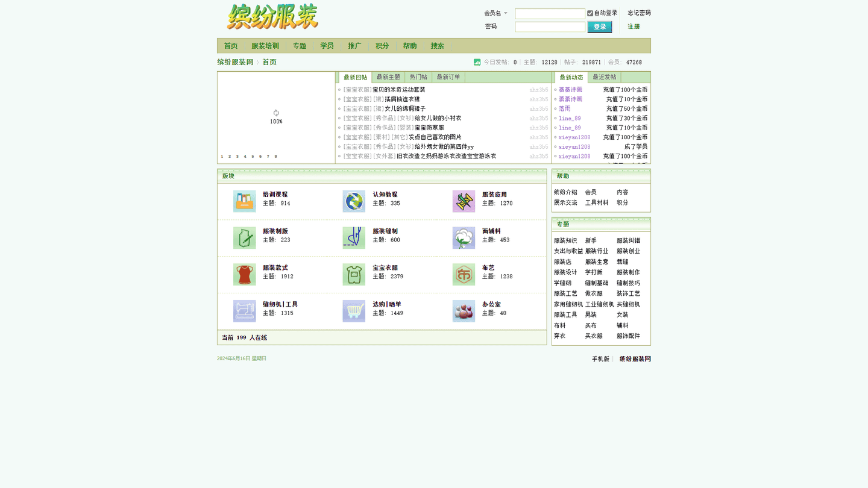Open the 办公室 forum title link

click(491, 304)
